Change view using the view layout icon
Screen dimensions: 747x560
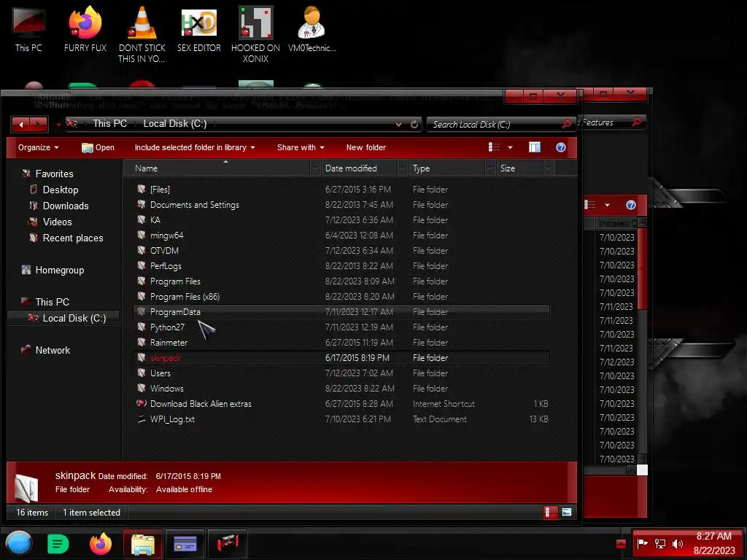494,147
